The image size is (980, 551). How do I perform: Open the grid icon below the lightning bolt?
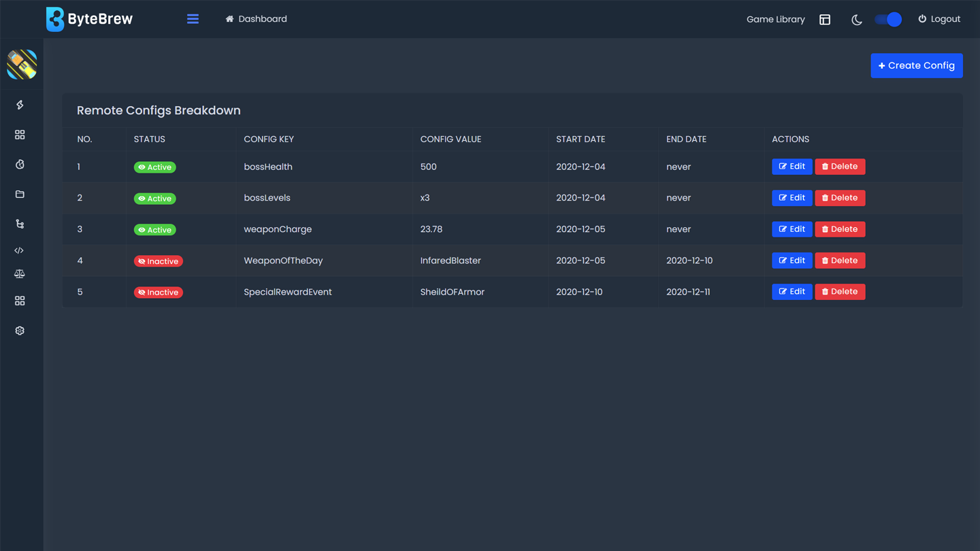pos(20,135)
